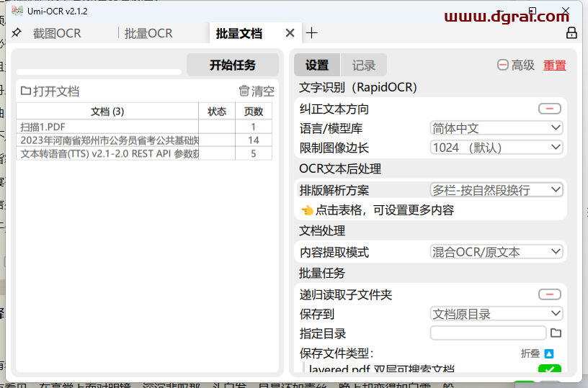
Task: Click the Umi-OCR app icon in title bar
Action: click(x=17, y=11)
